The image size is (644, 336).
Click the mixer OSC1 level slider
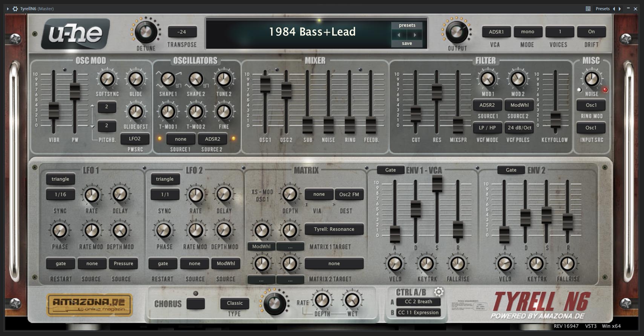pyautogui.click(x=265, y=84)
